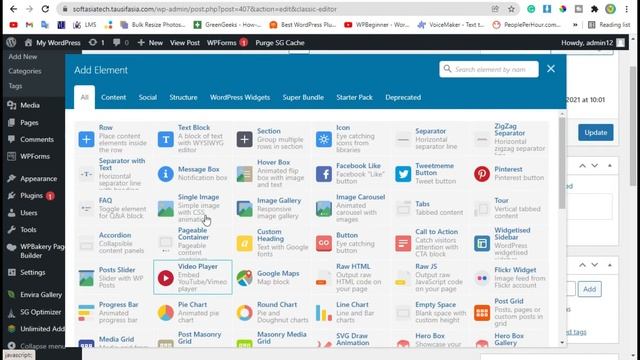Image resolution: width=640 pixels, height=360 pixels.
Task: Add the Pie Chart element
Action: (192, 313)
